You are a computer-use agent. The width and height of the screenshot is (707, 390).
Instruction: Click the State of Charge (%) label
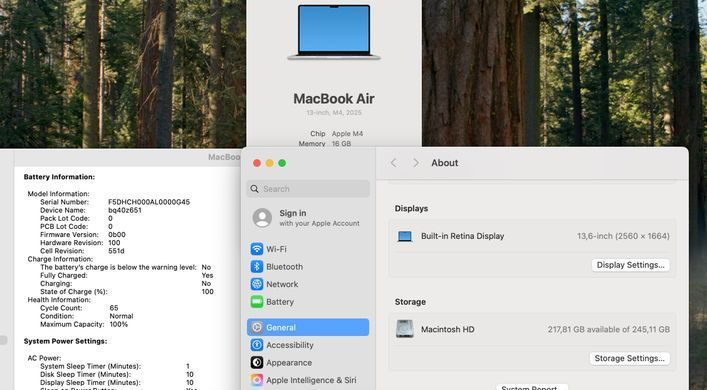click(x=74, y=292)
